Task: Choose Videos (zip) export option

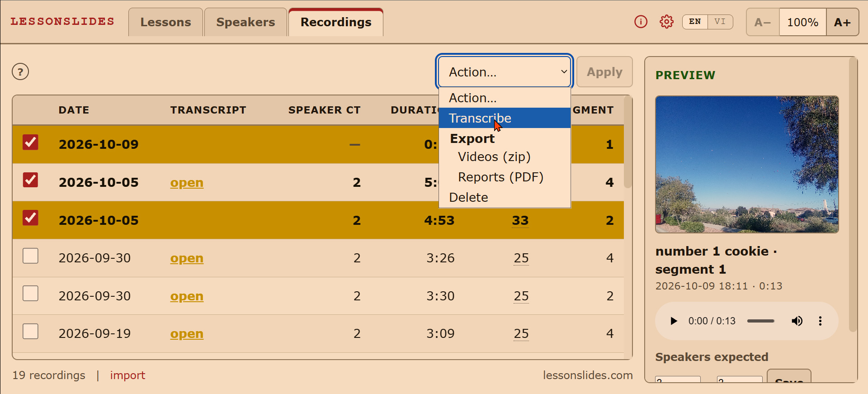Action: 505,157
